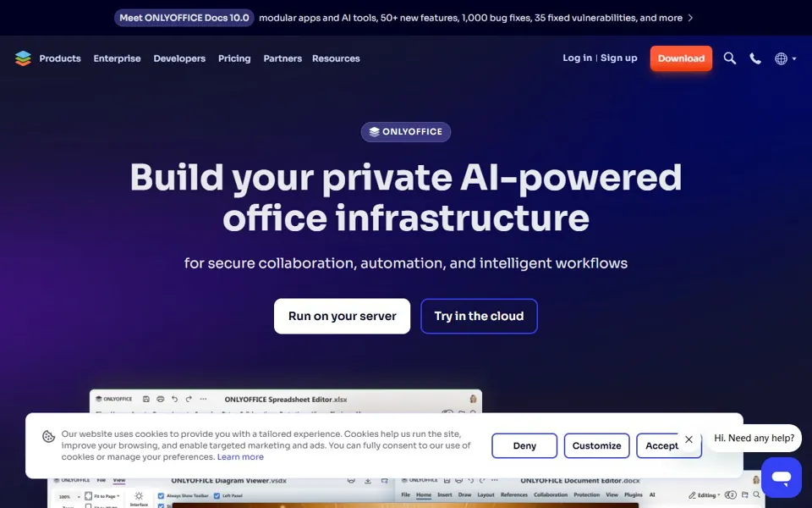Select the Protection tab in Document Editor preview
Viewport: 812px width, 508px height.
(x=587, y=495)
